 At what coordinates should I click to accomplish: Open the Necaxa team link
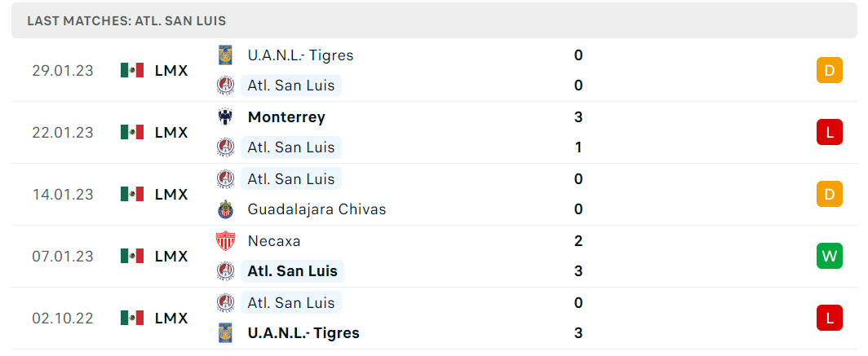[274, 241]
